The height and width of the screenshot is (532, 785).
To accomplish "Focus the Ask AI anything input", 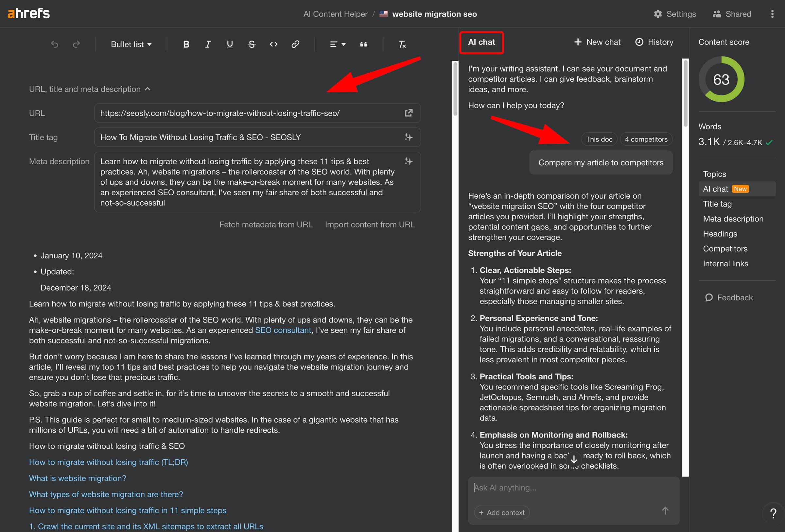I will click(x=574, y=488).
